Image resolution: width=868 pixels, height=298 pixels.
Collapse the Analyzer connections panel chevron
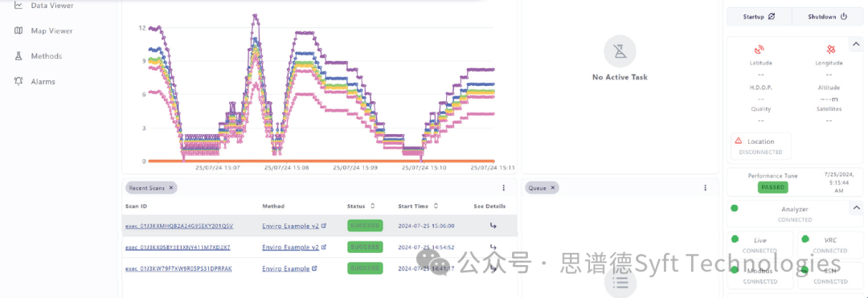tap(856, 208)
